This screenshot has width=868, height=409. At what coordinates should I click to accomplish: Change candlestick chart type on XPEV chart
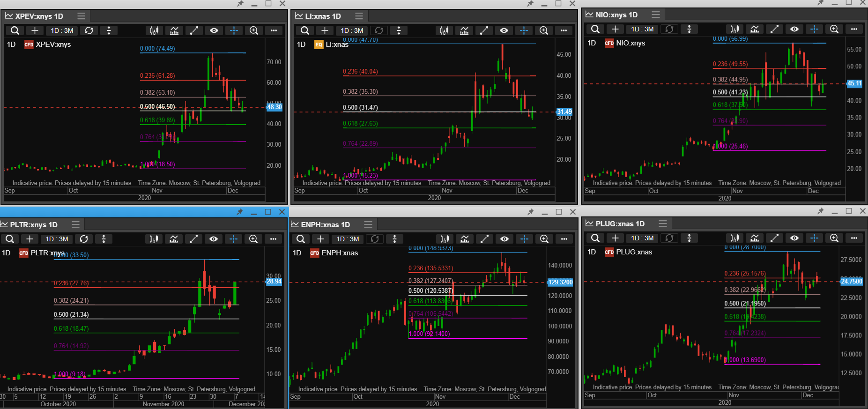click(154, 30)
